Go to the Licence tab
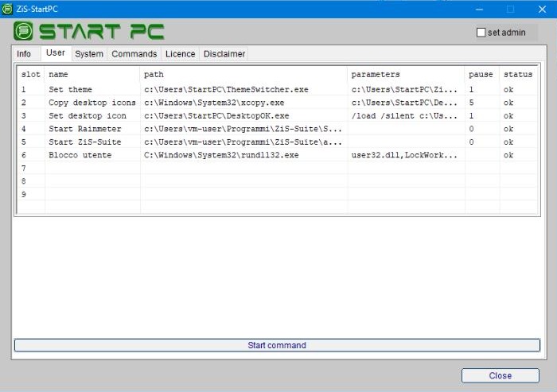Viewport: 557px width, 392px height. pos(180,54)
